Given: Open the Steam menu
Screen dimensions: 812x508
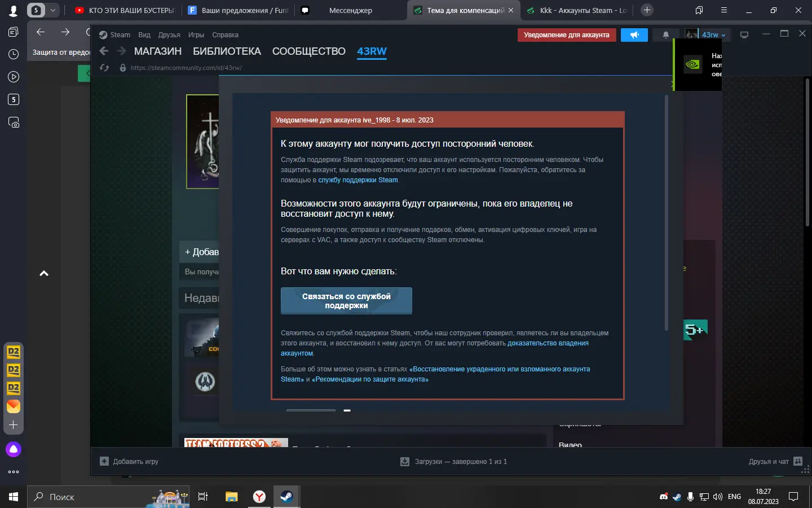Looking at the screenshot, I should (x=120, y=35).
